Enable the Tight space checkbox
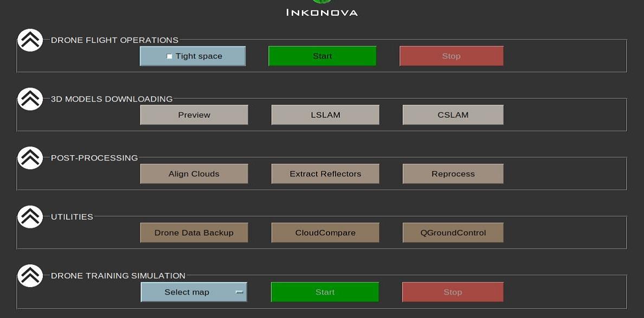The image size is (644, 318). tap(170, 56)
